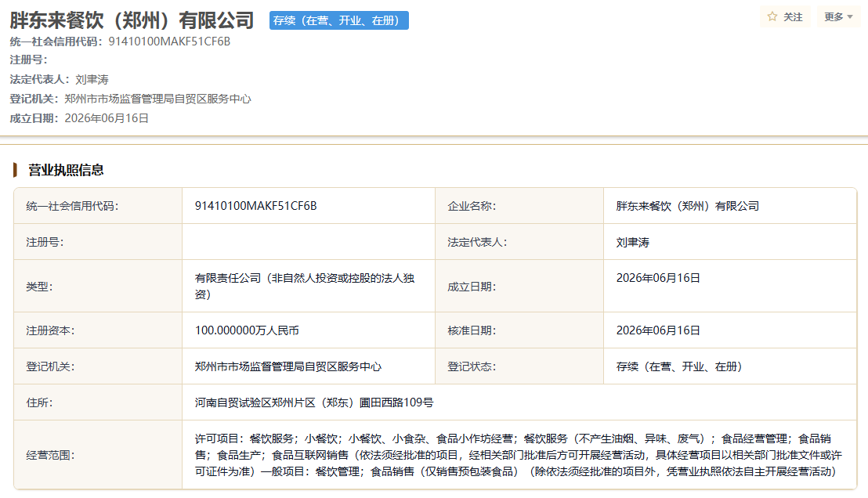The image size is (868, 498).
Task: Click header 注册号 label
Action: pyautogui.click(x=29, y=60)
